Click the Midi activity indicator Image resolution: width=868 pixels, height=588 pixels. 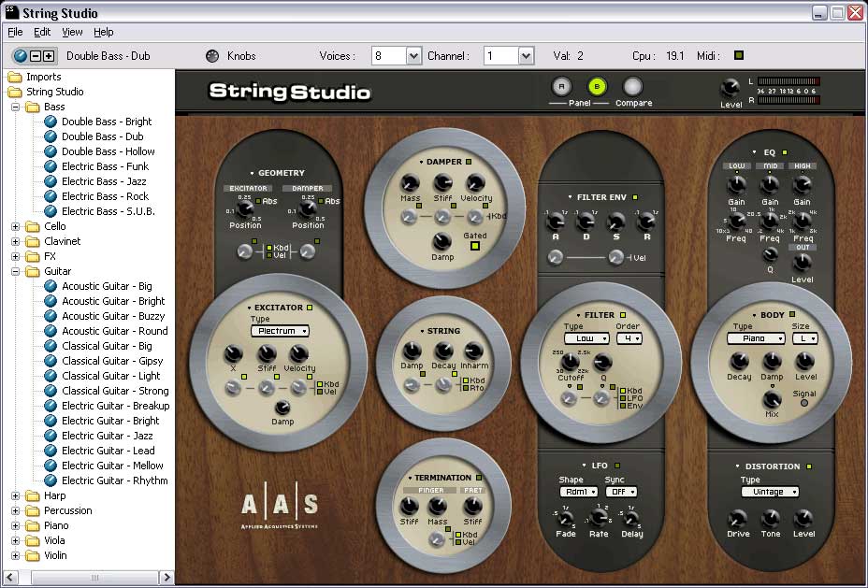click(739, 55)
